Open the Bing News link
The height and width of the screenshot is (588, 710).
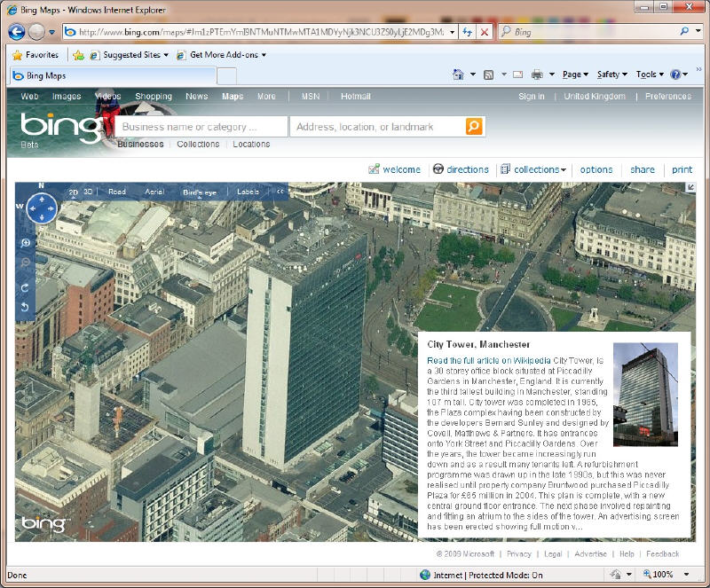tap(196, 97)
